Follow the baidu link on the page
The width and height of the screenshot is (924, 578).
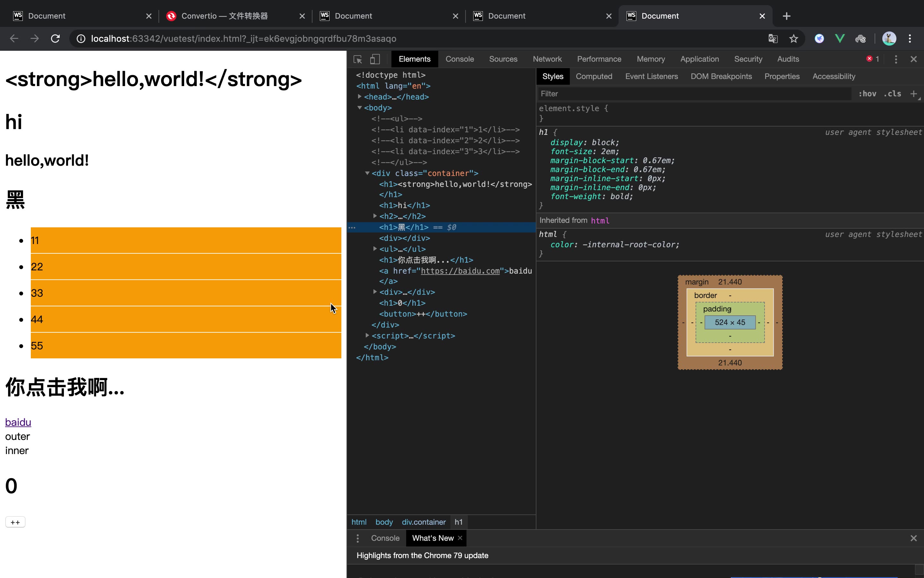18,422
